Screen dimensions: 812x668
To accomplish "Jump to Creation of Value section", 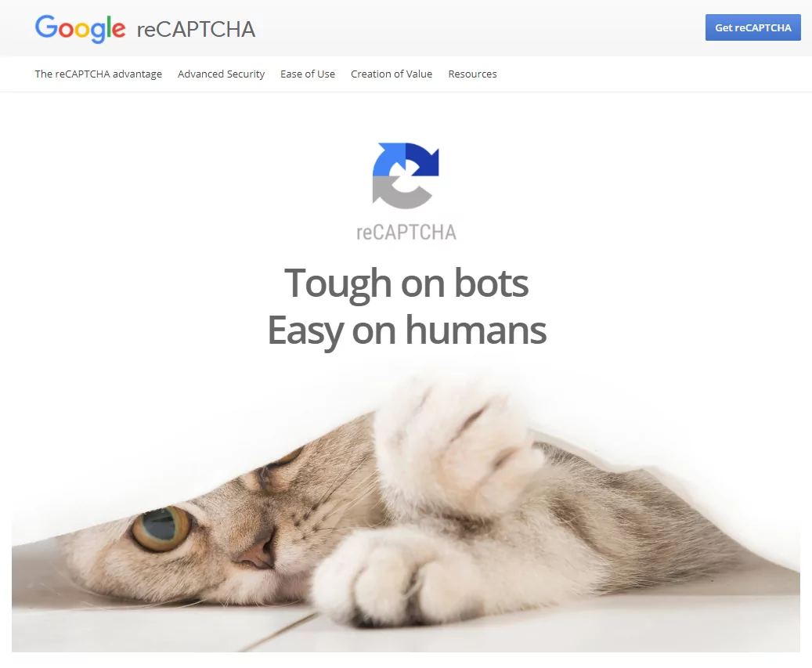I will click(x=392, y=74).
